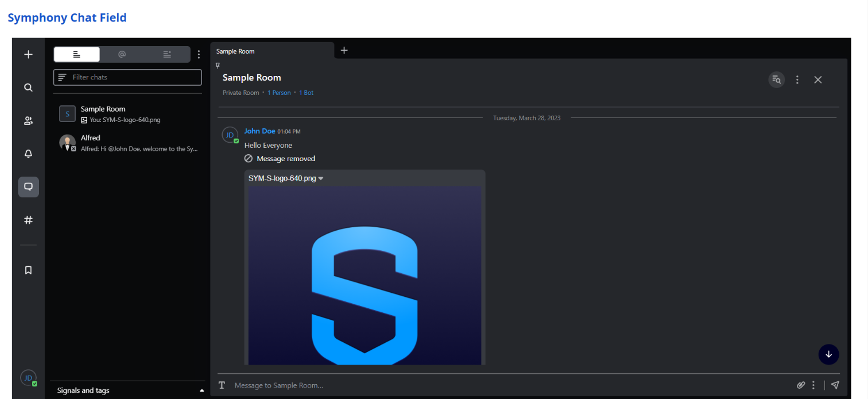Open chat list options kebab menu
Image resolution: width=868 pixels, height=399 pixels.
(x=199, y=54)
